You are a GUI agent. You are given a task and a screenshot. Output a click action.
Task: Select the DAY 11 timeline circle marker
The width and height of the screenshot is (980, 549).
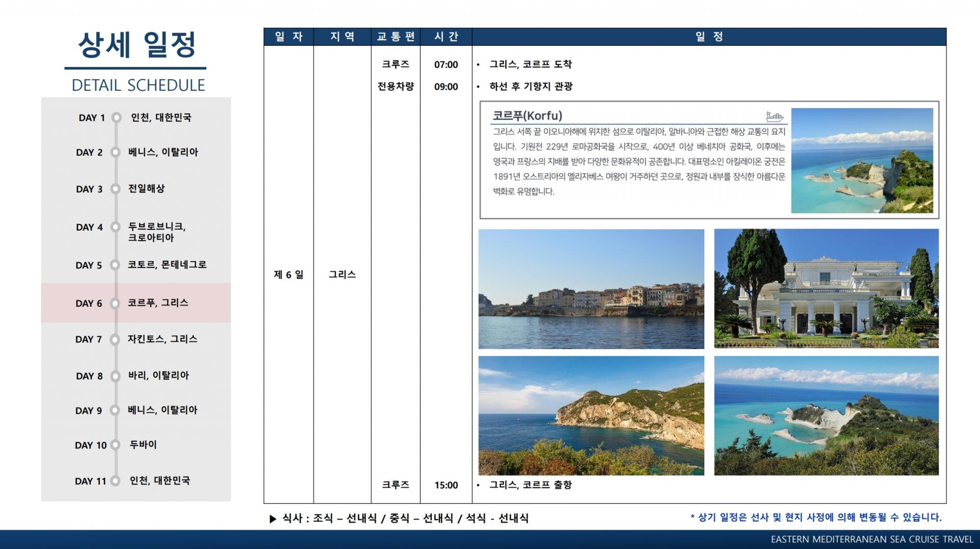click(x=115, y=481)
